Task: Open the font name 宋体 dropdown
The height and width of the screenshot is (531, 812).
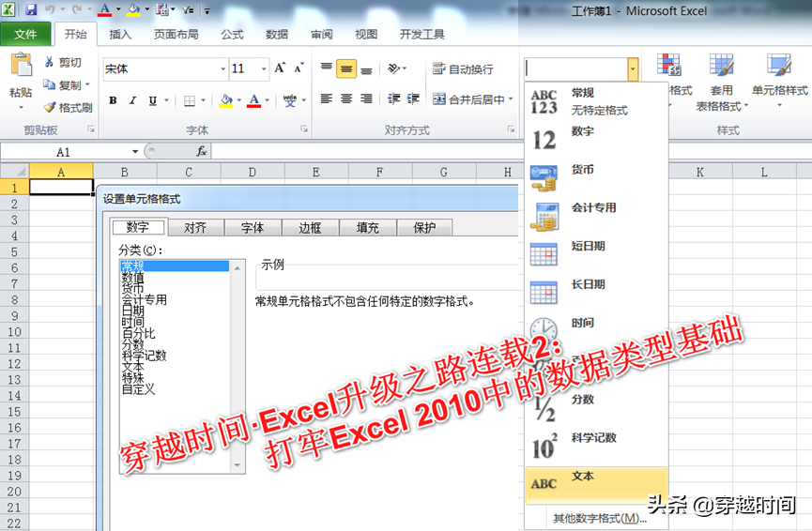Action: [x=223, y=68]
